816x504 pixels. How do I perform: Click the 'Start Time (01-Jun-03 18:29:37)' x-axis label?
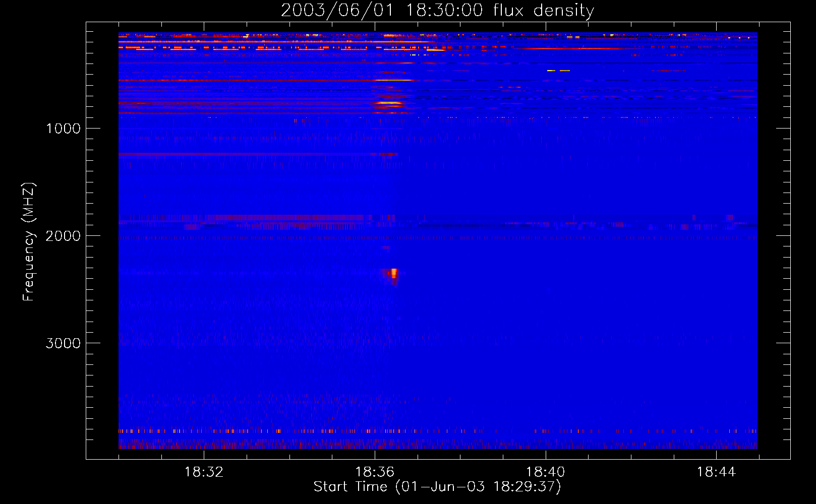[437, 486]
